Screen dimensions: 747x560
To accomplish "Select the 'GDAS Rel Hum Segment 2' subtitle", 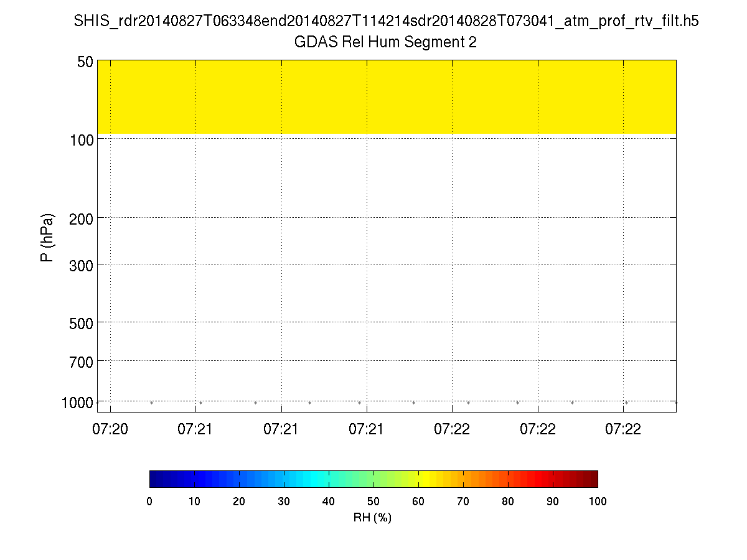I will (x=386, y=42).
